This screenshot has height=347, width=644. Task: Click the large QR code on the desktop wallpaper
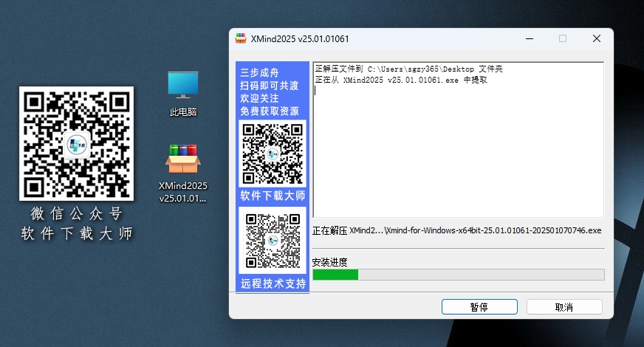(x=76, y=143)
